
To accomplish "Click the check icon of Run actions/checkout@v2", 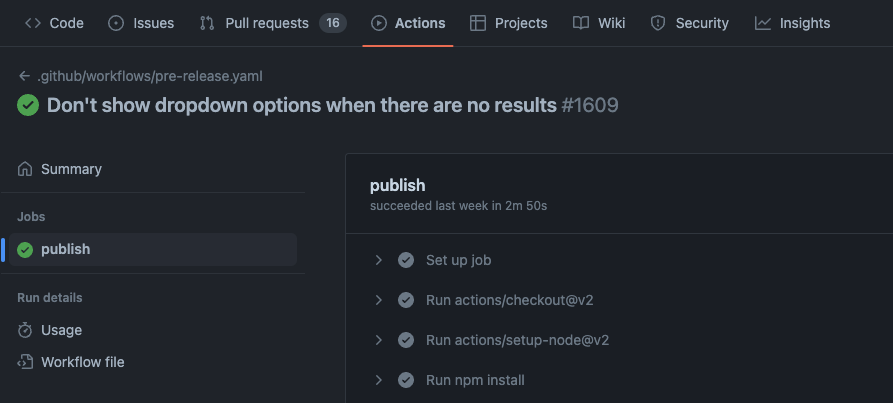I will [x=405, y=300].
